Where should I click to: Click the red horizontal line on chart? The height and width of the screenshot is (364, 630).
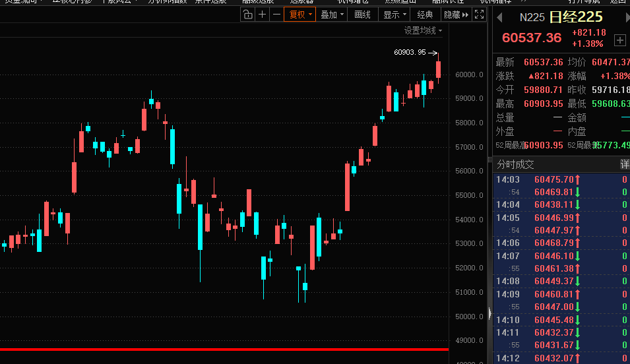coord(224,349)
